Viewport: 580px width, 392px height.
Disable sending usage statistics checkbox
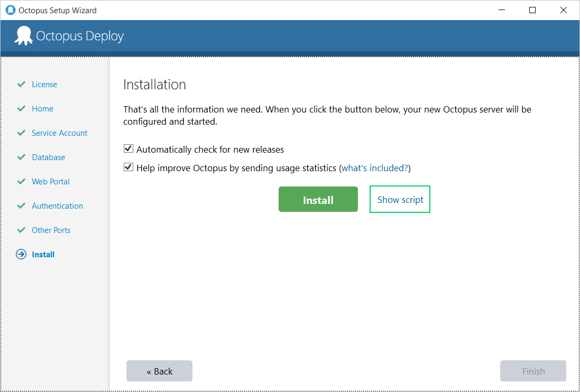point(128,167)
